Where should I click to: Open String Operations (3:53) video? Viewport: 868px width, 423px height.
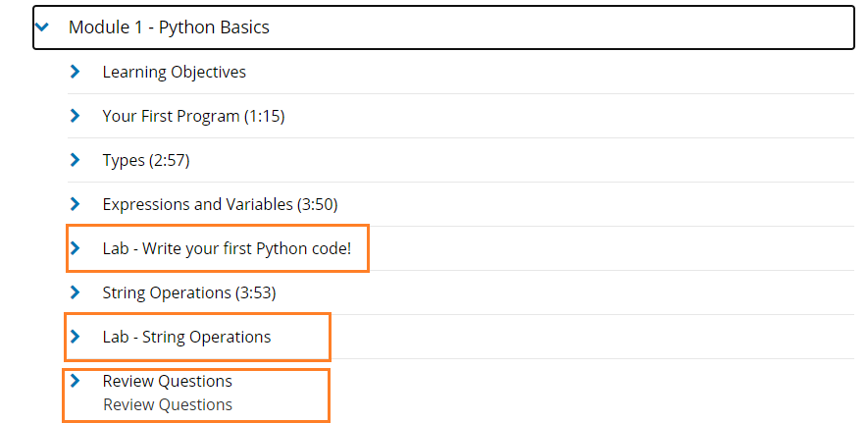tap(189, 292)
